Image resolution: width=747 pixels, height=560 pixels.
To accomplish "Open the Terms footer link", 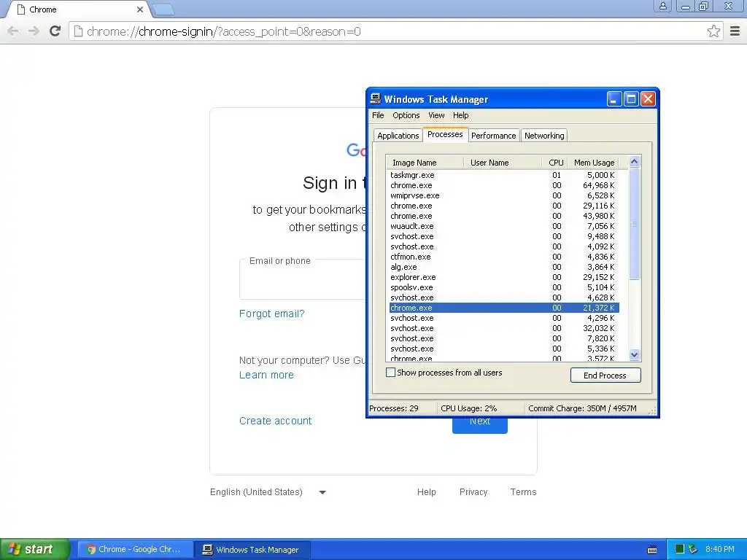I will point(523,492).
